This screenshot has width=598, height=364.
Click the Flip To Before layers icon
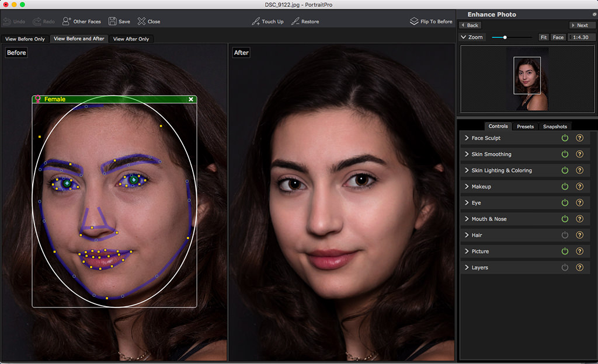[x=414, y=22]
